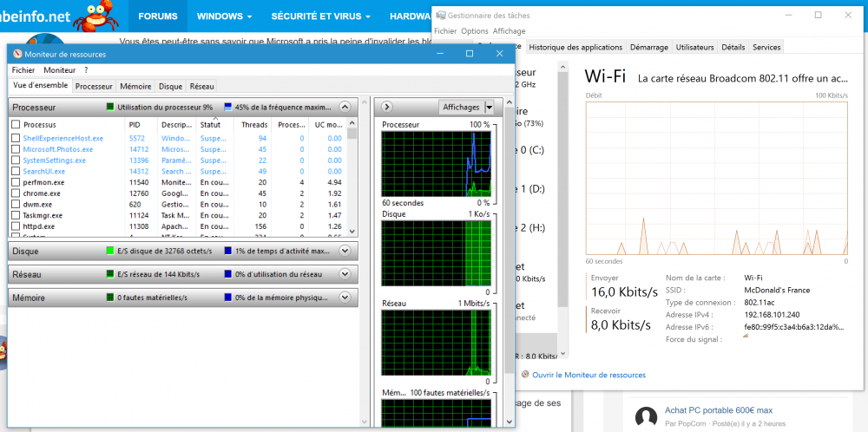Click the process list vertical scrollbar

[x=352, y=178]
